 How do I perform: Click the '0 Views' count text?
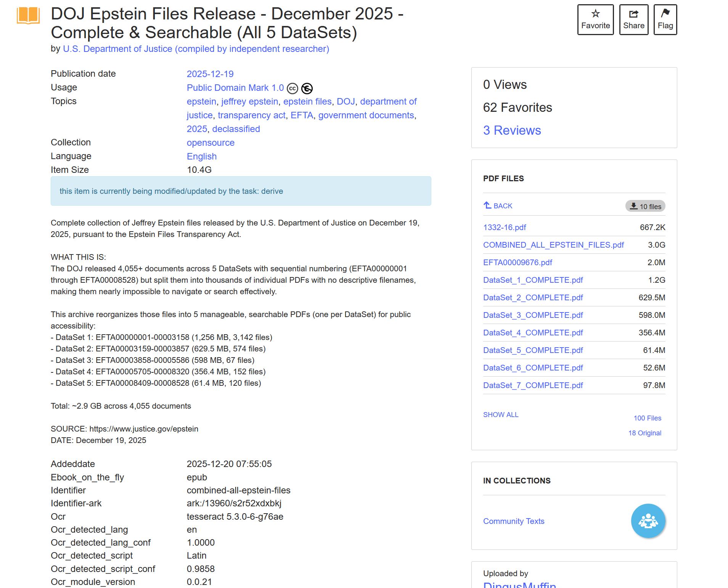click(x=505, y=85)
